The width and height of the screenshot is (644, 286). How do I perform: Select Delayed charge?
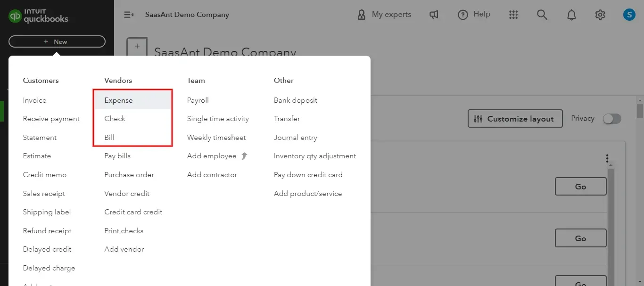(49, 268)
